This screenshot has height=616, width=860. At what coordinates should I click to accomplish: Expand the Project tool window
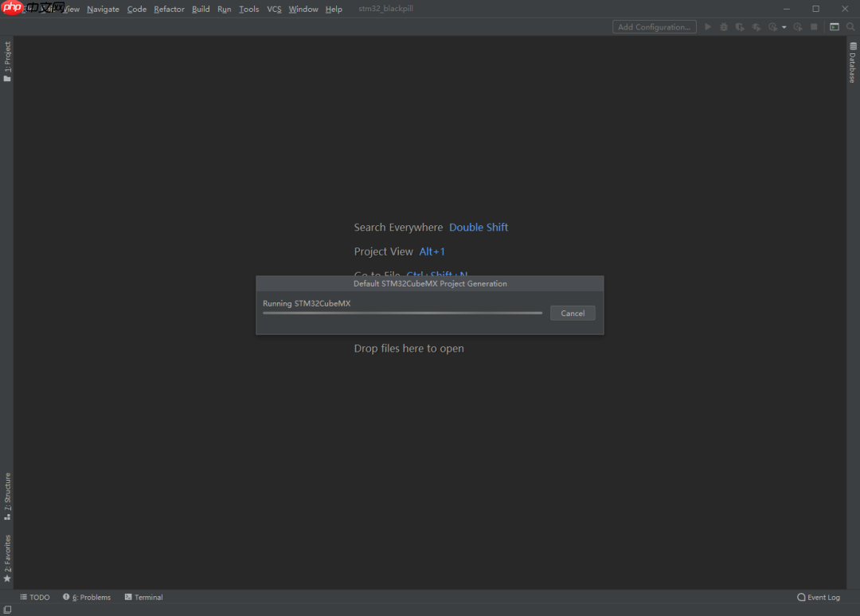[x=7, y=62]
